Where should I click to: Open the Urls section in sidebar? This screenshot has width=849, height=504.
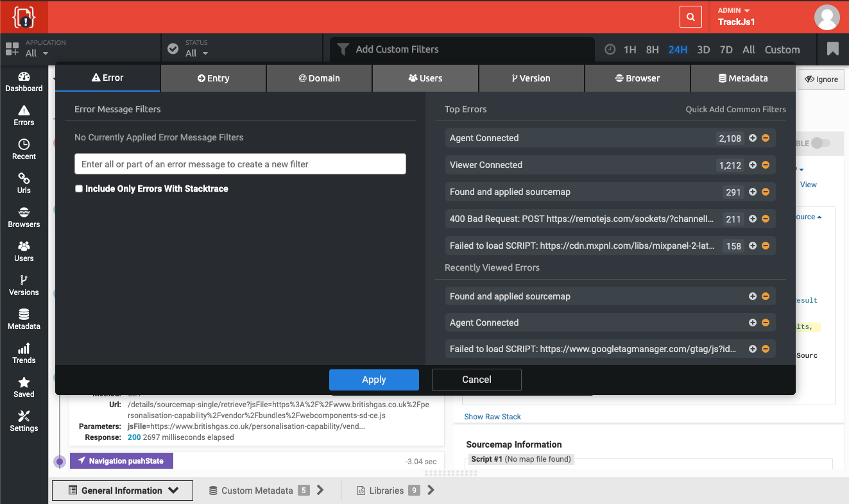[x=24, y=183]
